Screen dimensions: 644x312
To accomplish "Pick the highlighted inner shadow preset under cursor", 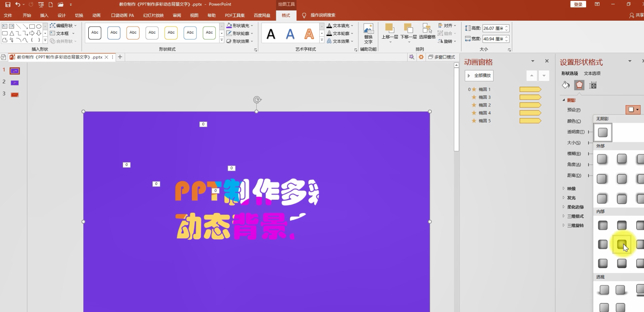I will tap(622, 244).
